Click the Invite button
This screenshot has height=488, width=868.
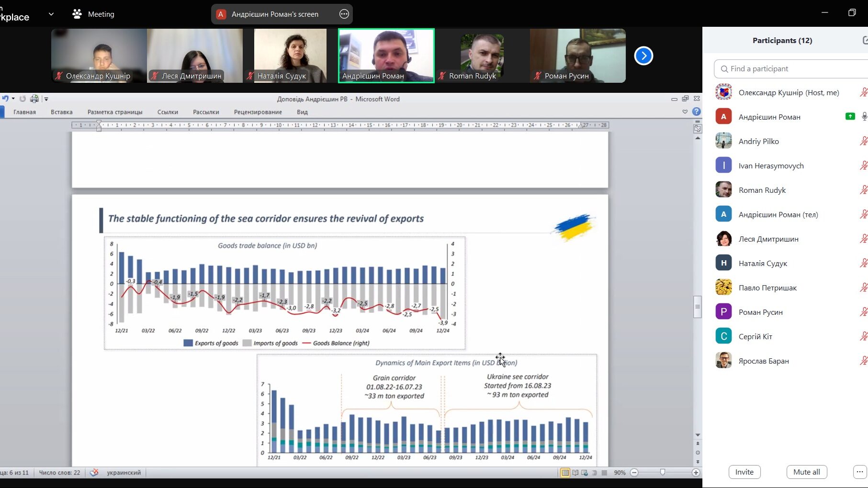744,472
